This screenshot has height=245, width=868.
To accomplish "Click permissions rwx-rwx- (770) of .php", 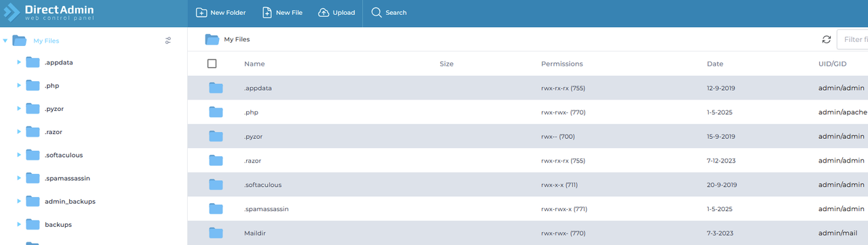I will click(563, 112).
